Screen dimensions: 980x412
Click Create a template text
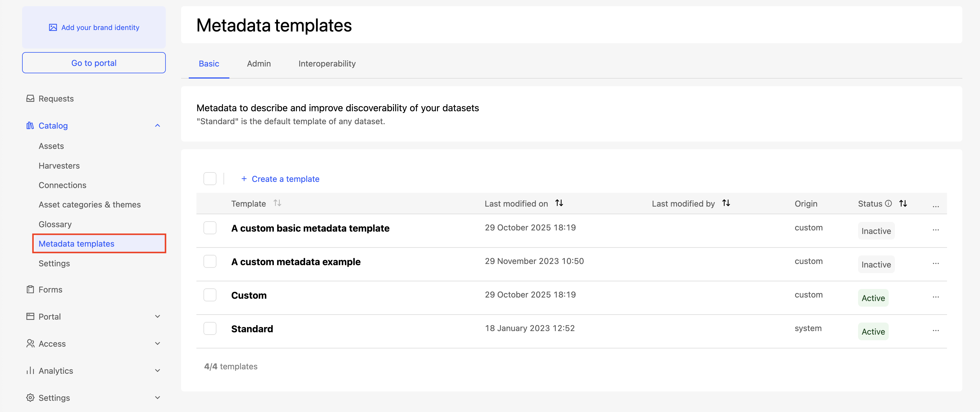point(285,179)
